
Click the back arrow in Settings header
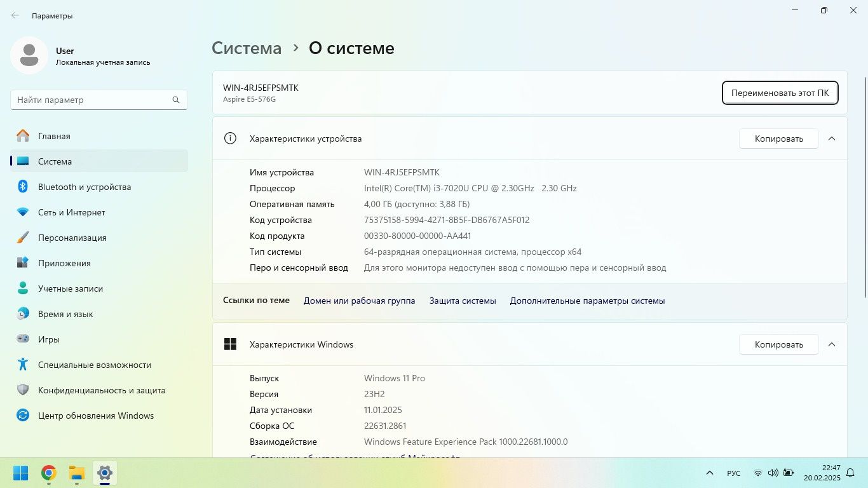[15, 15]
